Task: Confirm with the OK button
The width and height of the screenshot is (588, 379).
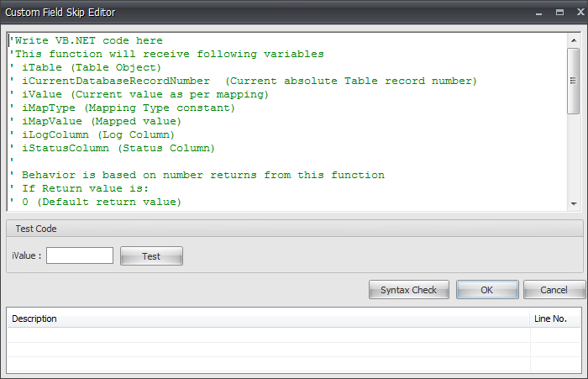Action: pyautogui.click(x=487, y=290)
